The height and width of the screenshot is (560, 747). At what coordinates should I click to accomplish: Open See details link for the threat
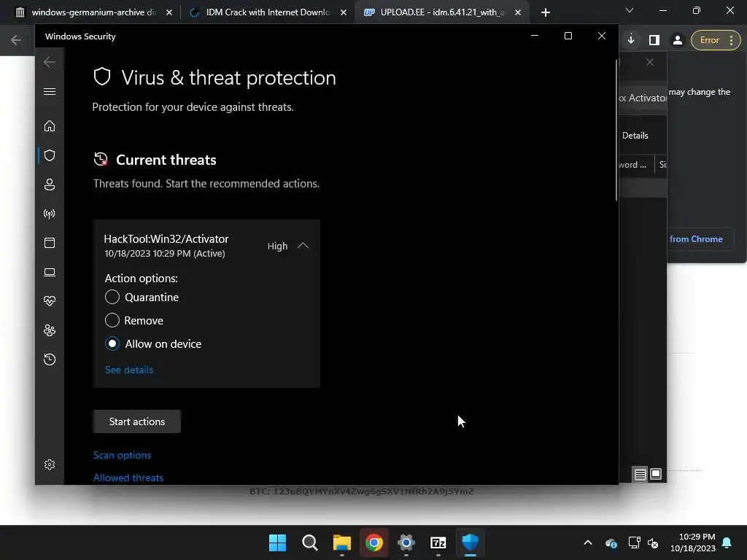pyautogui.click(x=129, y=370)
